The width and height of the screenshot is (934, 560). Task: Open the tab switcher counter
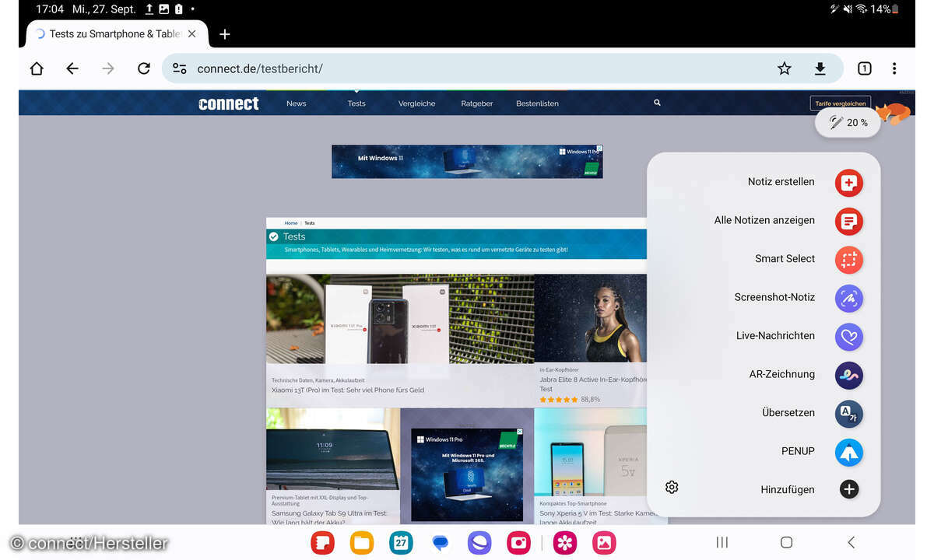point(864,68)
